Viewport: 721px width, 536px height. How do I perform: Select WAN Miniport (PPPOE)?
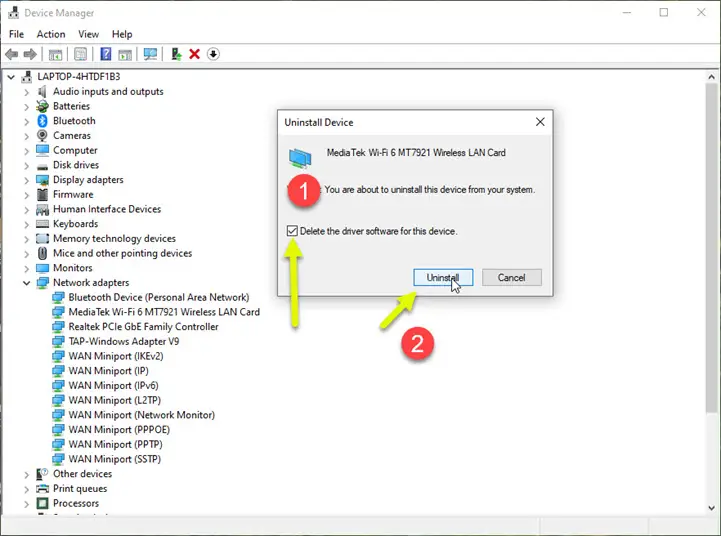pyautogui.click(x=119, y=430)
